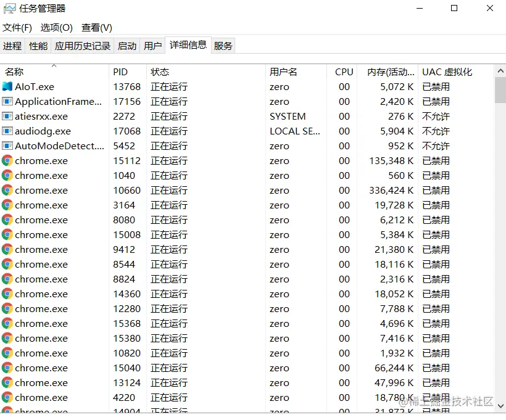This screenshot has width=506, height=420.
Task: Click Chrome icon for PID 8080
Action: click(x=7, y=220)
